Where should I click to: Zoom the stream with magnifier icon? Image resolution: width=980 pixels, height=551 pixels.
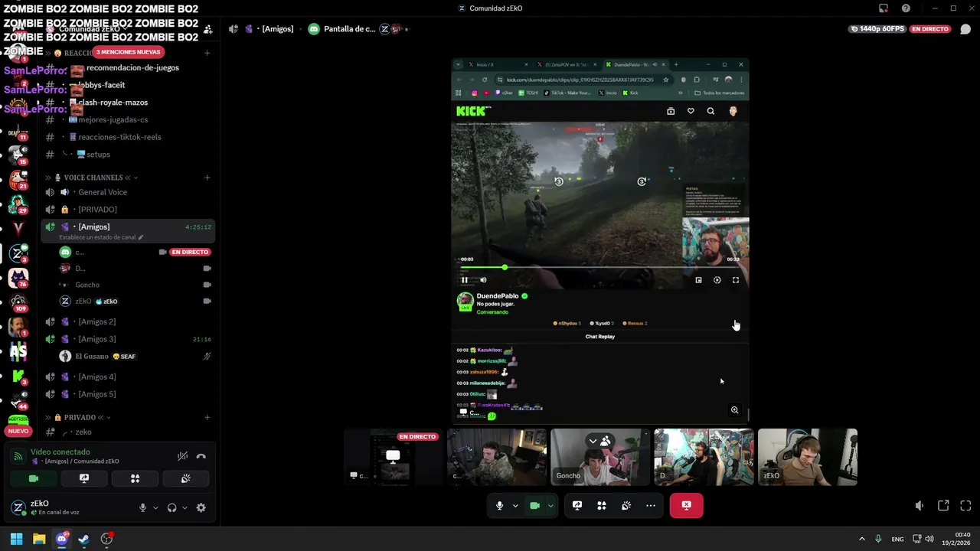coord(734,410)
